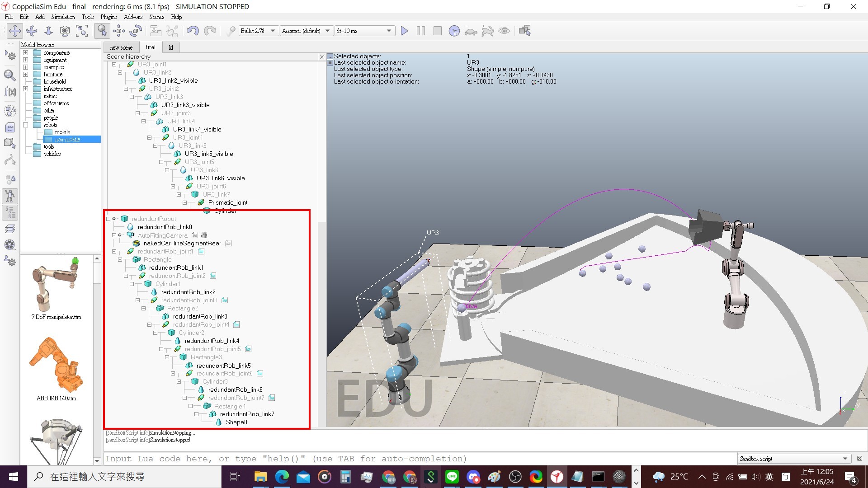This screenshot has height=488, width=868.
Task: Select redundantRob_link0 in the hierarchy
Action: point(165,227)
